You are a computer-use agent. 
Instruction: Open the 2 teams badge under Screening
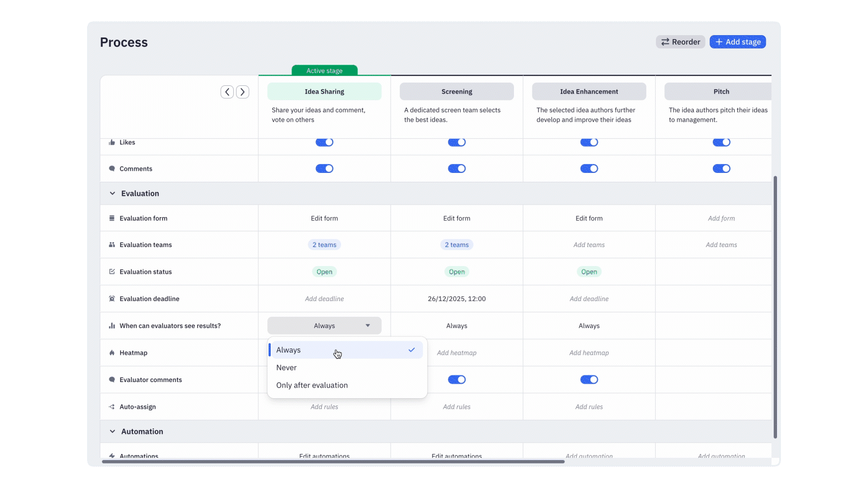click(x=457, y=245)
